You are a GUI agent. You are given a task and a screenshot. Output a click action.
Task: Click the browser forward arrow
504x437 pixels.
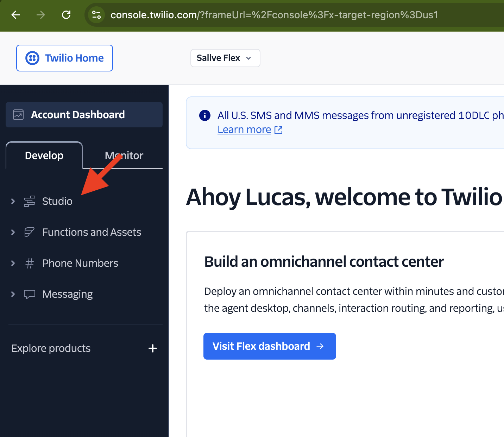coord(41,15)
